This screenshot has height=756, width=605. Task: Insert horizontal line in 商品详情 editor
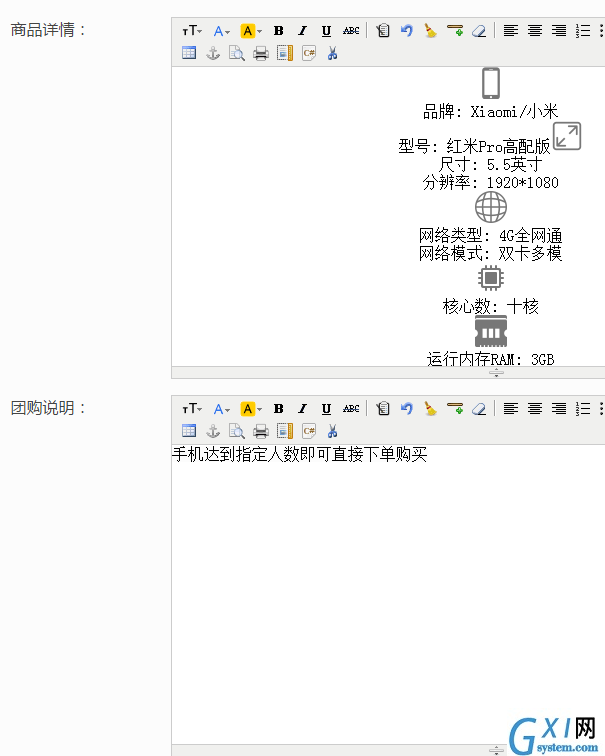pyautogui.click(x=455, y=31)
